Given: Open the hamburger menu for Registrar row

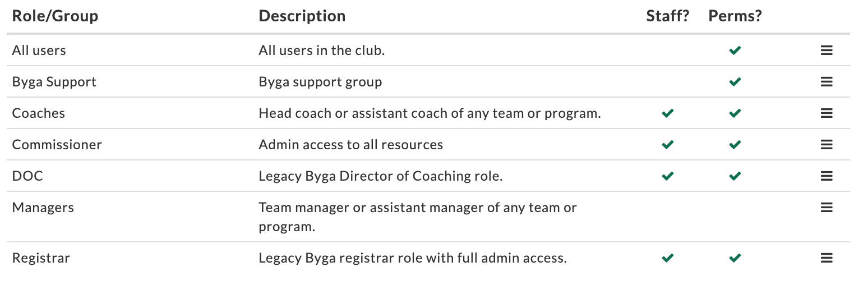Looking at the screenshot, I should pos(826,259).
